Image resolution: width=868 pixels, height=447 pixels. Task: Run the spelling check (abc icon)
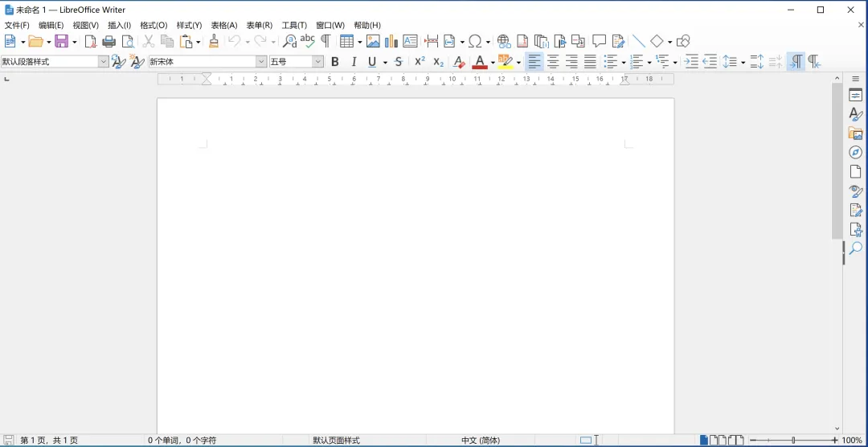pyautogui.click(x=308, y=41)
